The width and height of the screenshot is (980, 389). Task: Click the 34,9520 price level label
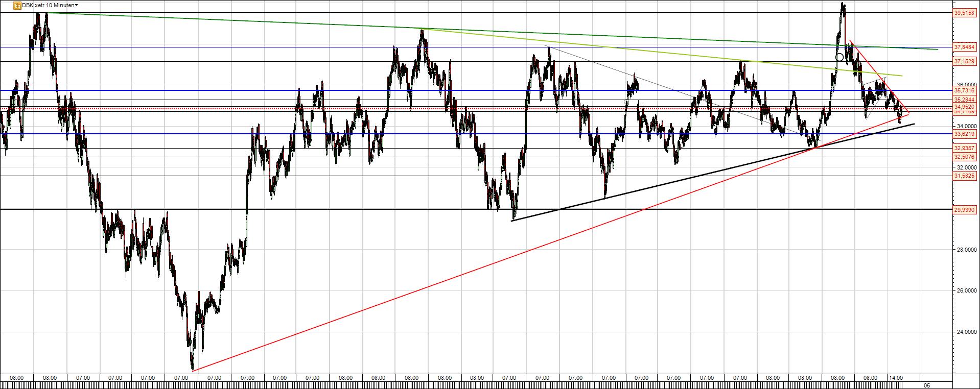(x=965, y=107)
